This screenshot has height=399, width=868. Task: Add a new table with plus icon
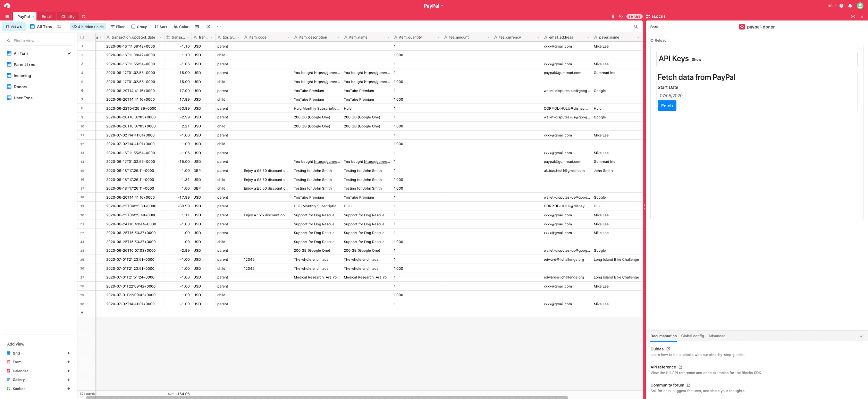click(x=84, y=17)
